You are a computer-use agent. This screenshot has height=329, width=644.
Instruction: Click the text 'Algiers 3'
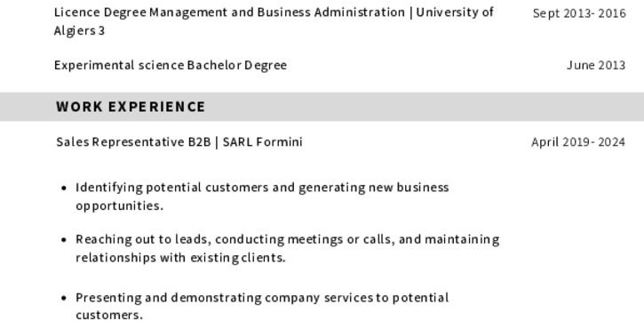pos(79,31)
